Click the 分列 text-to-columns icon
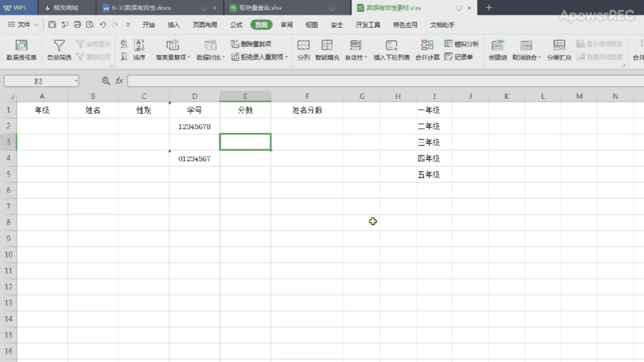Image resolution: width=644 pixels, height=362 pixels. (303, 50)
